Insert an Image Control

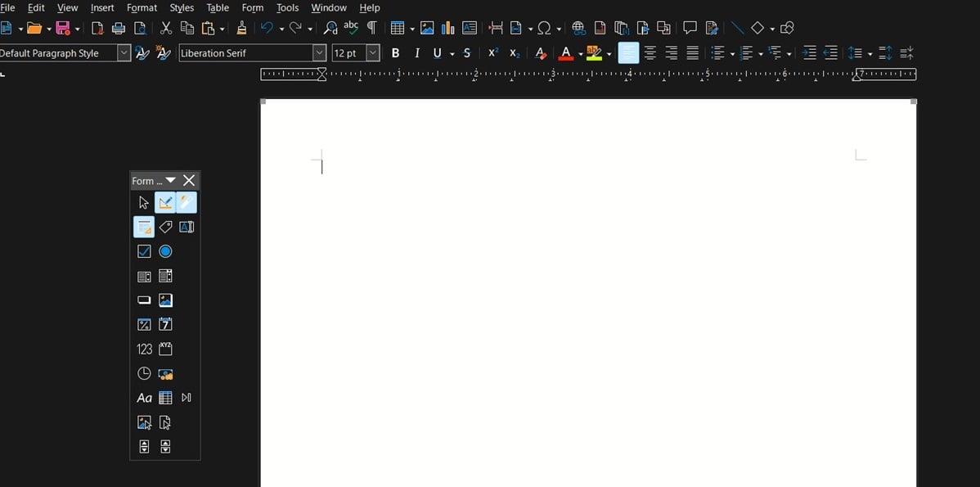tap(144, 422)
